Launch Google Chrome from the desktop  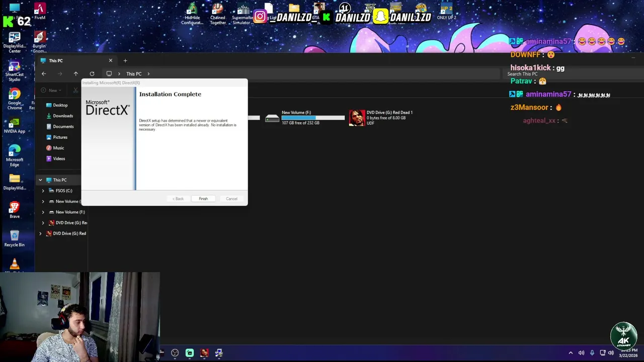coord(15,99)
